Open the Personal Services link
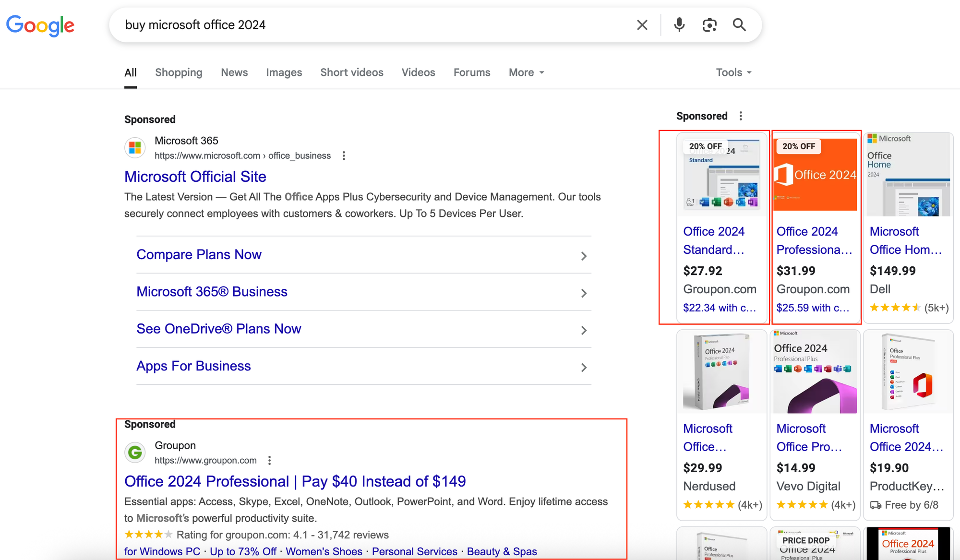 coord(415,552)
